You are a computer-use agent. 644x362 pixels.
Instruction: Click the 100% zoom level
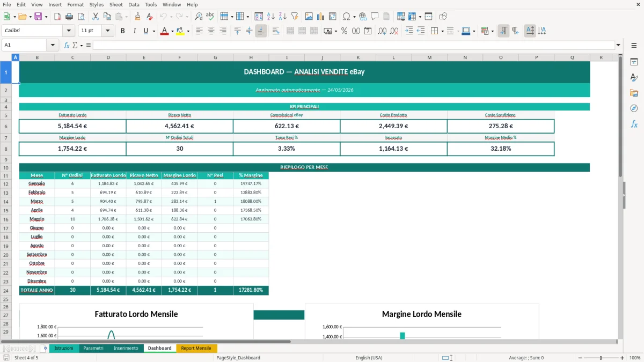coord(634,358)
